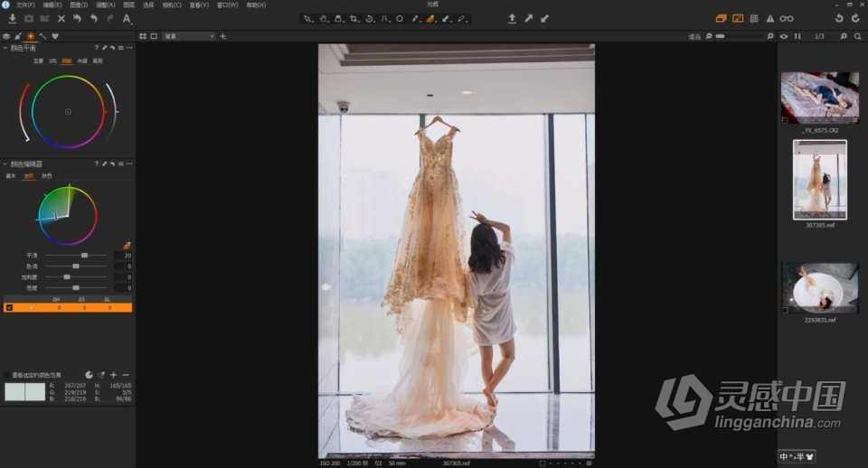This screenshot has height=468, width=868.
Task: Click the Saturation slider in Color Editor
Action: point(76,277)
